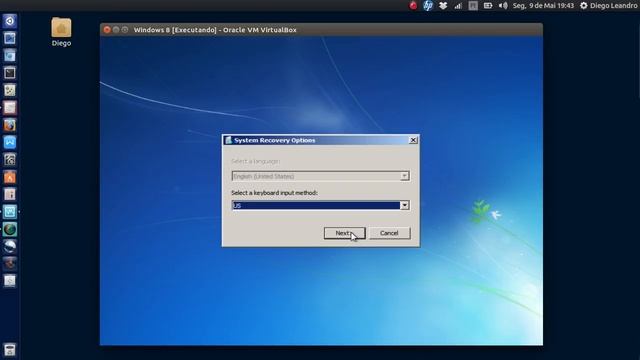Screen dimensions: 640x360
Task: Open the white swirl globe dock icon
Action: click(x=10, y=246)
